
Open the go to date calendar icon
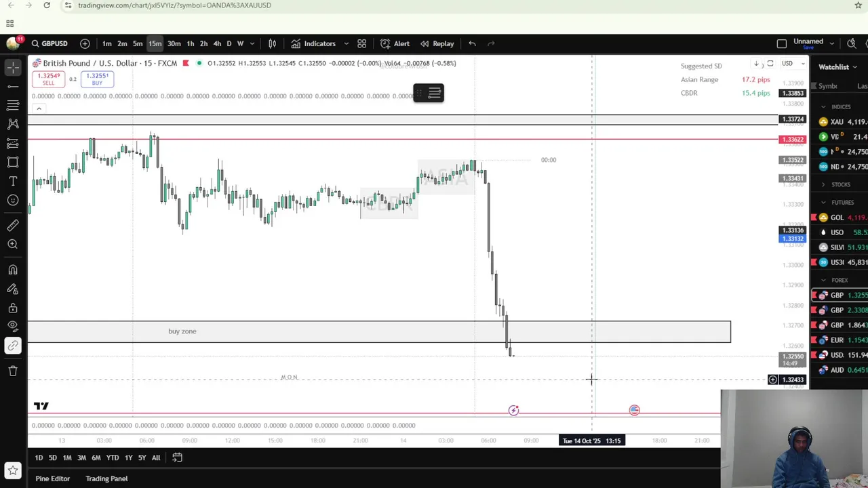coord(177,457)
